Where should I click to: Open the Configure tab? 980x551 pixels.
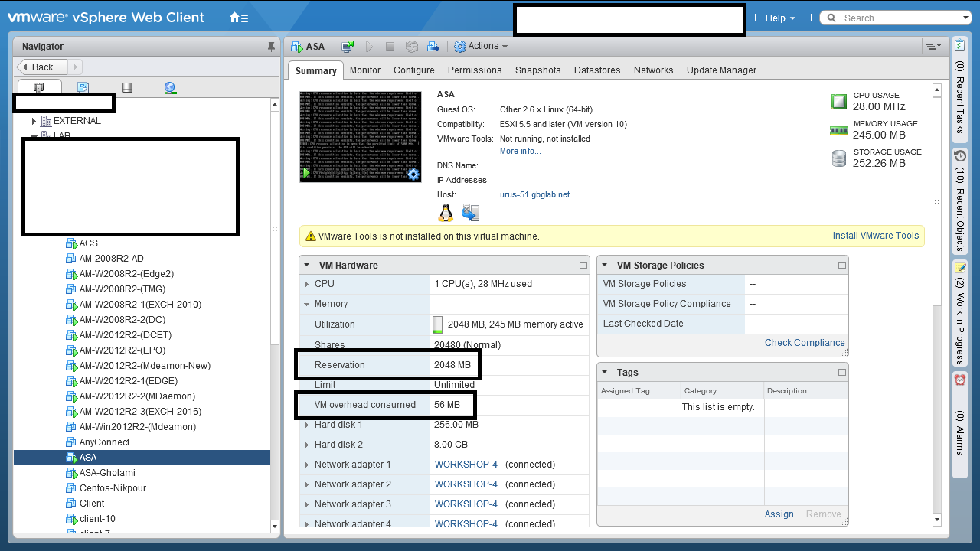[413, 70]
